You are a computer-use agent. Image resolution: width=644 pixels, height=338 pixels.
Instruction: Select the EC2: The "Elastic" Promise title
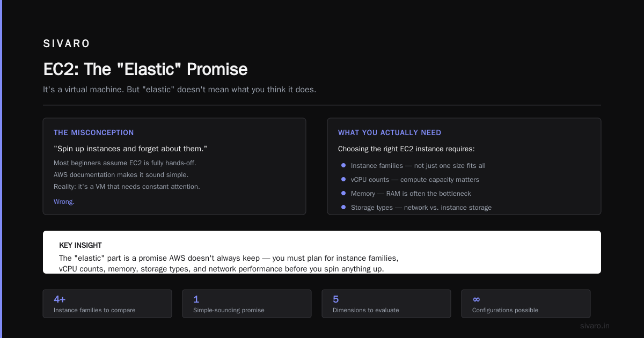click(145, 69)
